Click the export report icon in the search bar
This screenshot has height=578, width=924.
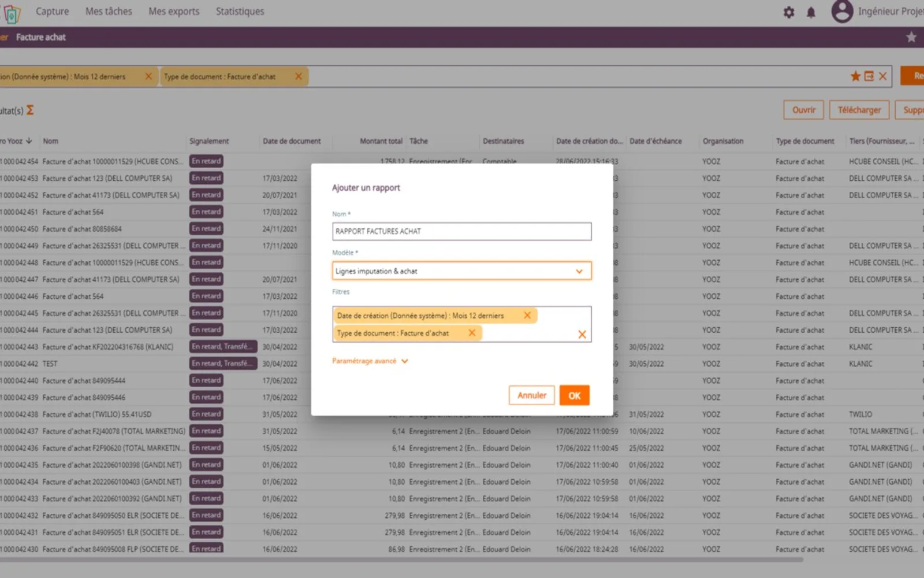(869, 76)
